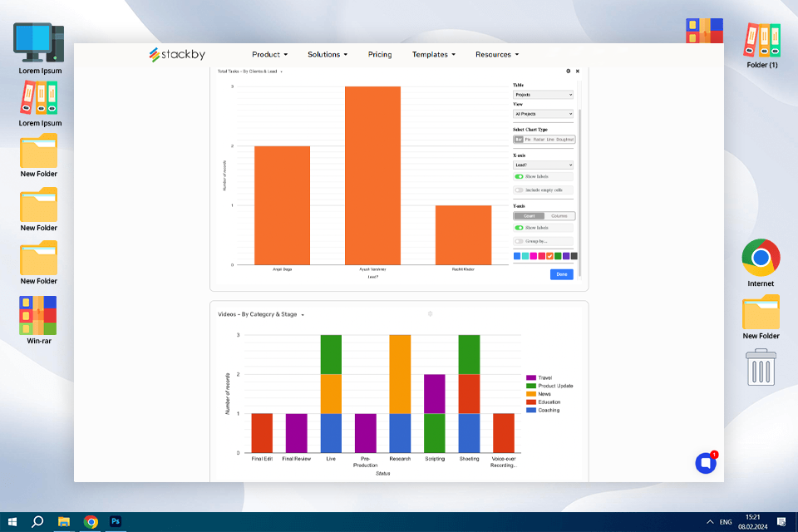Screen dimensions: 798x532
Task: Choose Radar chart type
Action: (x=539, y=140)
